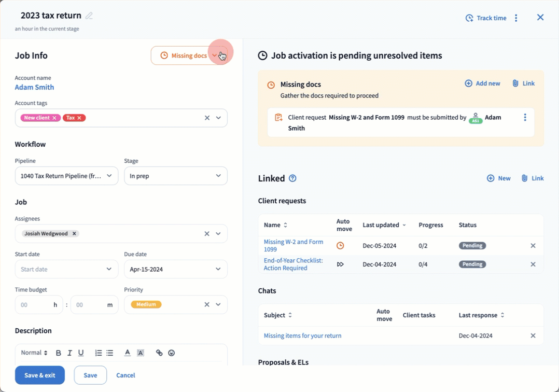Toggle bold formatting in description

[59, 353]
